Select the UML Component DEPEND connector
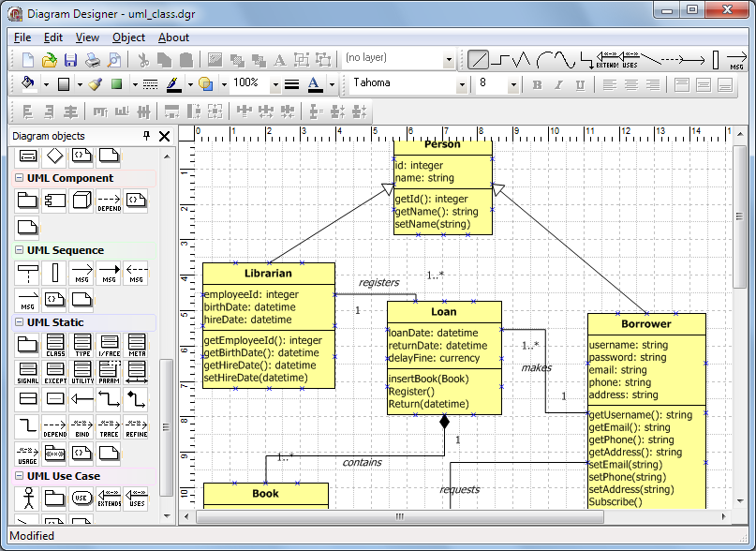 click(x=110, y=201)
